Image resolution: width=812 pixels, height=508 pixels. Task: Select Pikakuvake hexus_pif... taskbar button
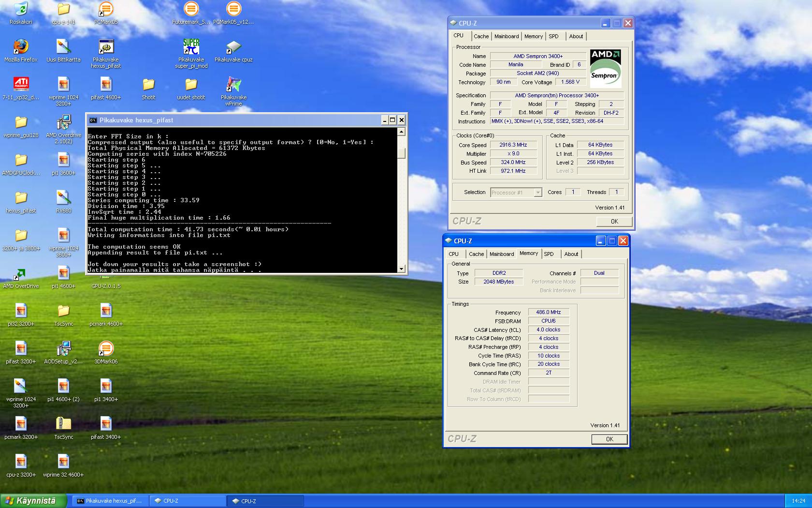[x=111, y=501]
